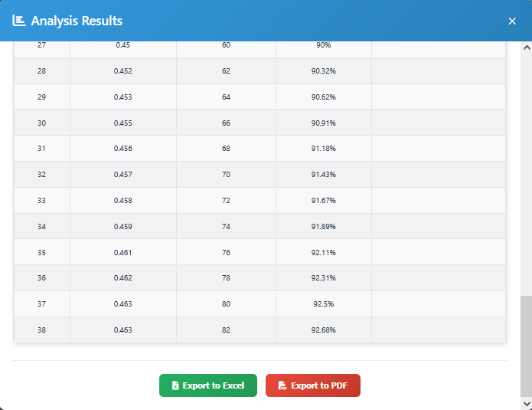Click the 92.5% percentage cell

[323, 304]
